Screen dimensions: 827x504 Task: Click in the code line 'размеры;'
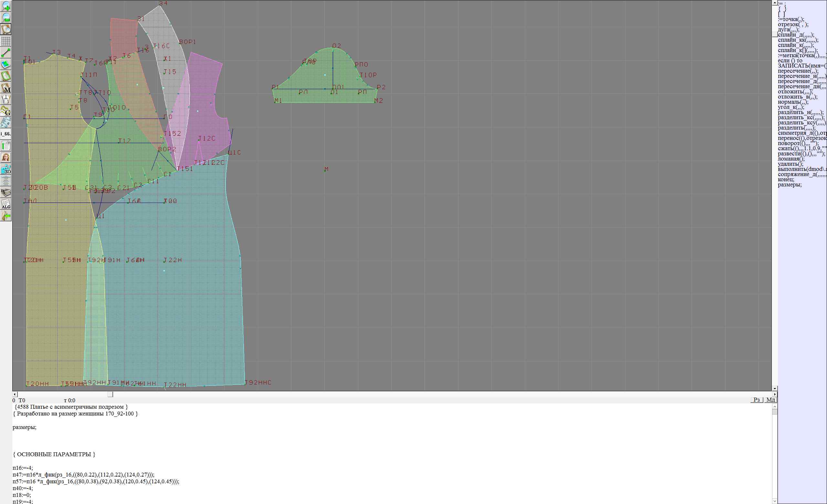(x=25, y=427)
